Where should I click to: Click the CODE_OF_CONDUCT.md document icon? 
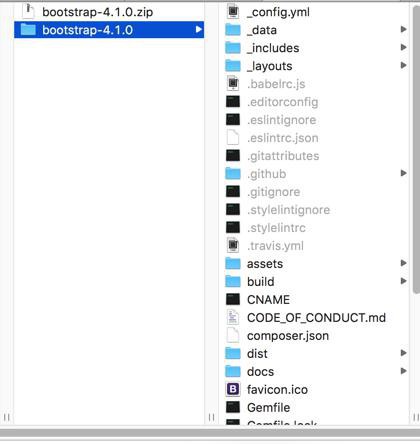point(233,318)
